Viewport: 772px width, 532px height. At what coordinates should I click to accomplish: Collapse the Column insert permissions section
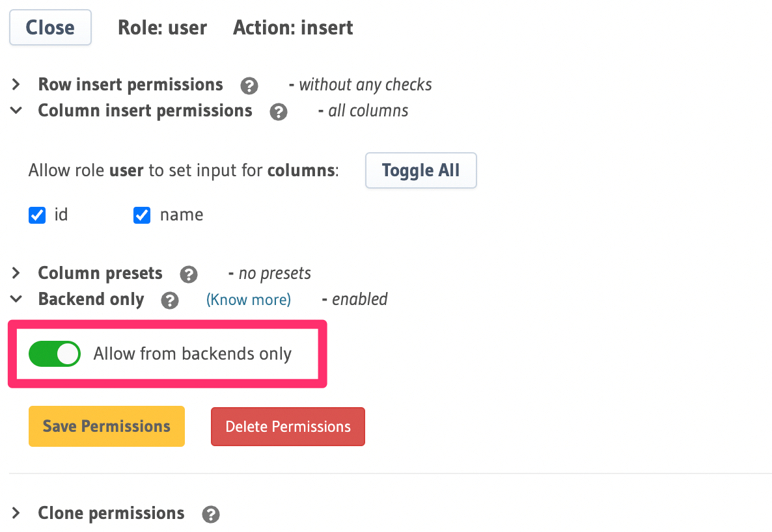tap(15, 111)
